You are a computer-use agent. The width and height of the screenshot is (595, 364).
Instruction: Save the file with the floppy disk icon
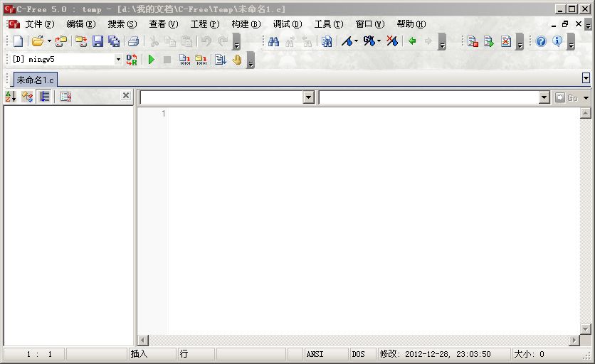tap(98, 41)
